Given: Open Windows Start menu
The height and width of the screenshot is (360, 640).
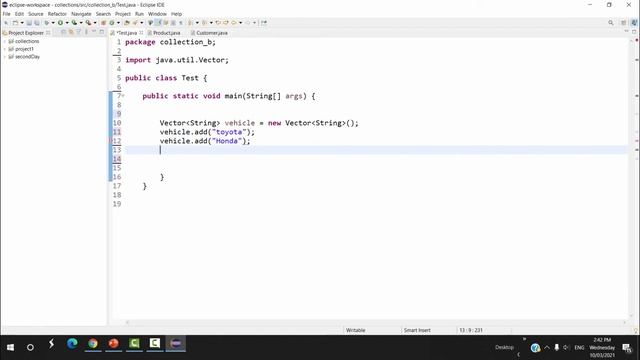Looking at the screenshot, I should pos(10,347).
